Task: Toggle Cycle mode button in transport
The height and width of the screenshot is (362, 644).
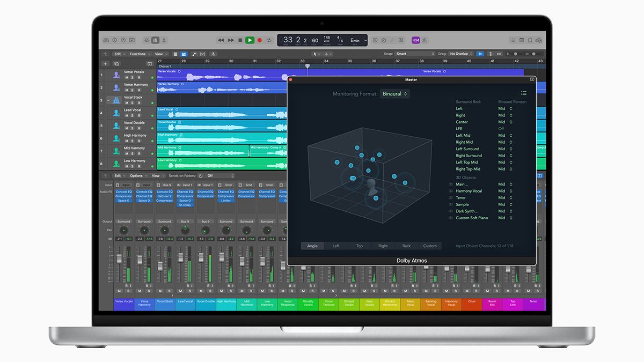Action: point(269,40)
